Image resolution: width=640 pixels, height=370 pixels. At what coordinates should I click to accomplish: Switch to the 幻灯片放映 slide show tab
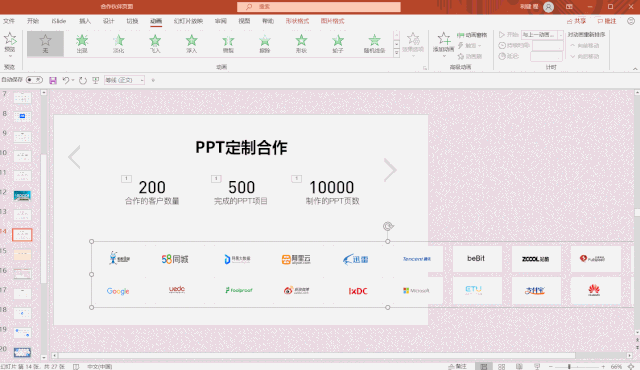click(x=188, y=21)
